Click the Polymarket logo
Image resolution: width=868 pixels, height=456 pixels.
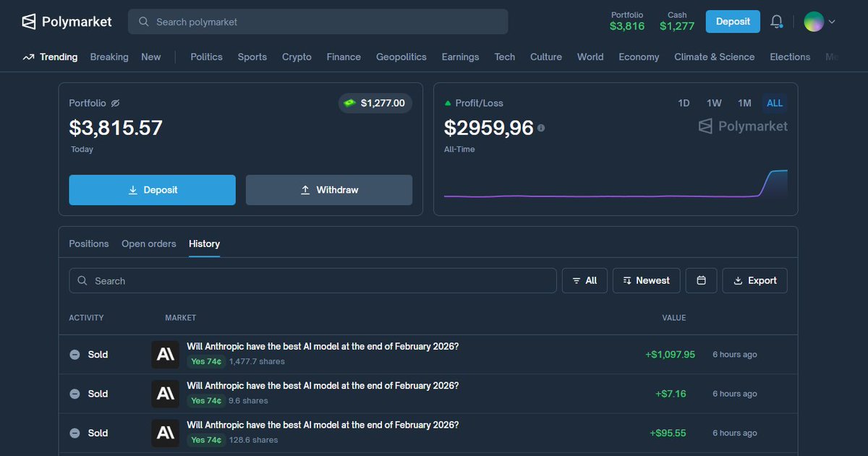[x=67, y=22]
